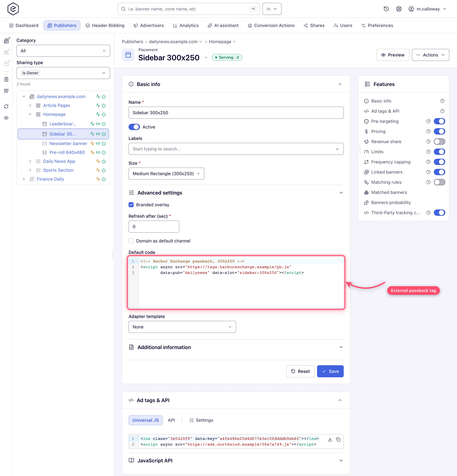Open the Adapter template dropdown
The width and height of the screenshot is (457, 476).
[x=182, y=327]
